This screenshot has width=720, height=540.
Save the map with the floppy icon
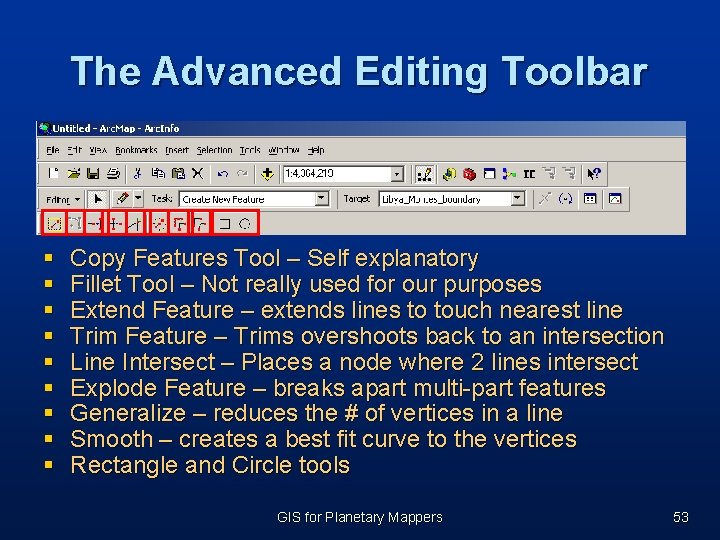coord(93,174)
